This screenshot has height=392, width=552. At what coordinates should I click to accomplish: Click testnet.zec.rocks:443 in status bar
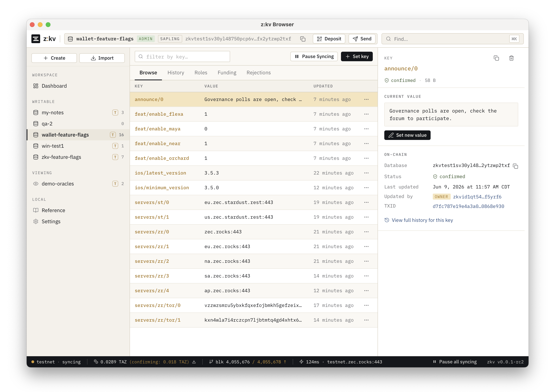pyautogui.click(x=354, y=362)
